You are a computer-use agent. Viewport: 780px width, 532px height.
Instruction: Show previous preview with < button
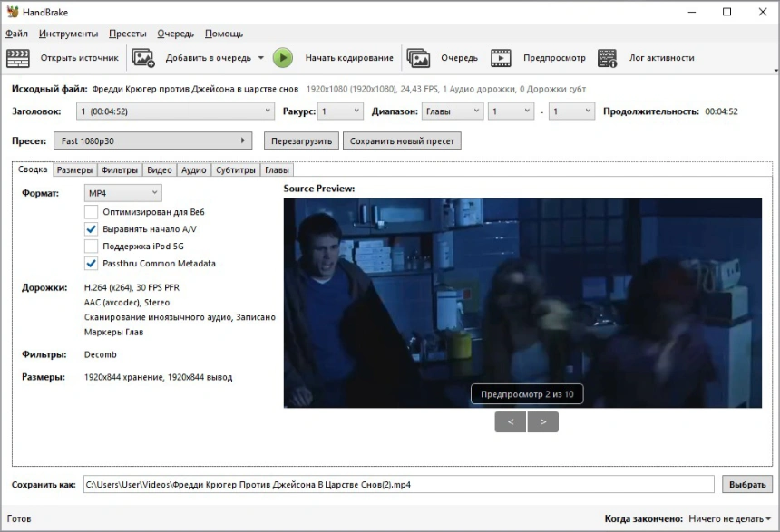tap(511, 422)
